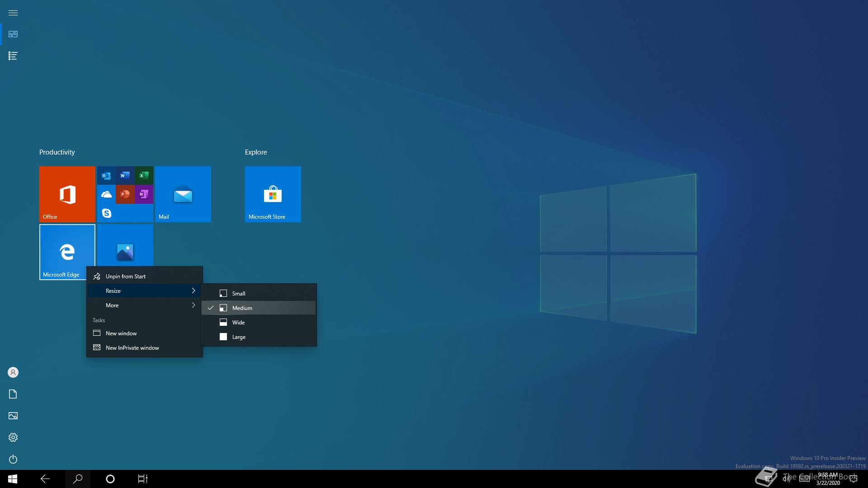The image size is (868, 488).
Task: Click the Power icon
Action: [13, 459]
